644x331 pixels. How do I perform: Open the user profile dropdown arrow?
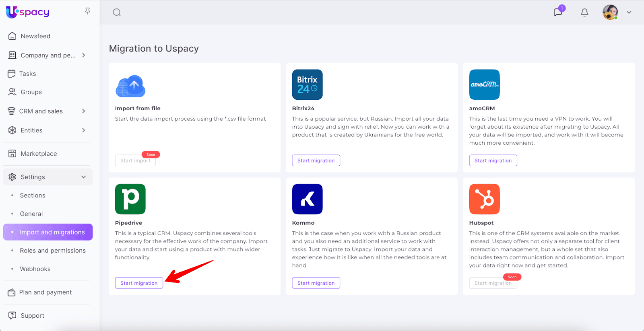coord(629,12)
